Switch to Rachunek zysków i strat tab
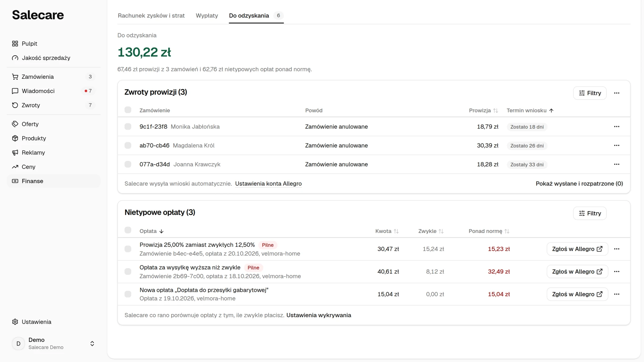 (151, 15)
